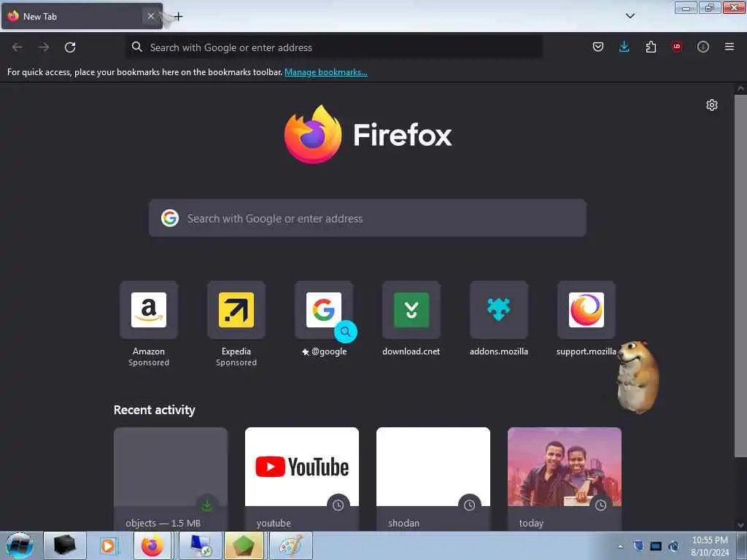Viewport: 747px width, 560px height.
Task: Expand the list all tabs chevron
Action: point(630,16)
